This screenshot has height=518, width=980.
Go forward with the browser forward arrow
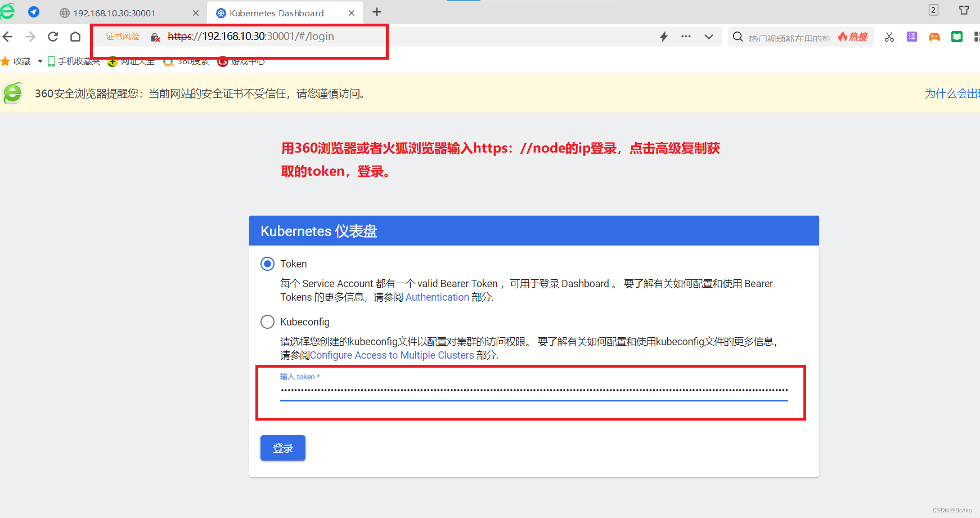click(x=30, y=37)
